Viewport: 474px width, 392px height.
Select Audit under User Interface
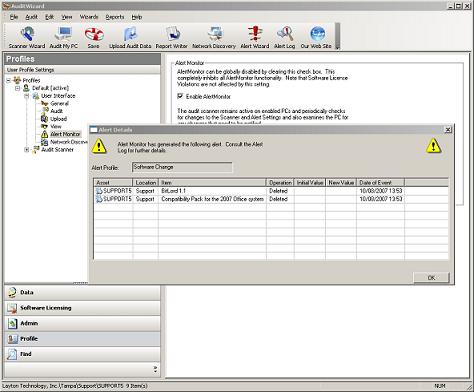[56, 111]
